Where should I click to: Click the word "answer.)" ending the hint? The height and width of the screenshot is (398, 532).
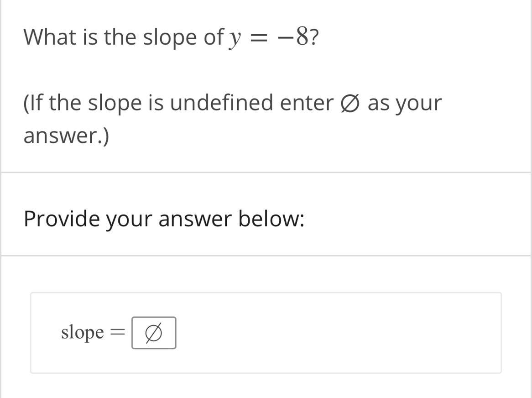pyautogui.click(x=66, y=135)
